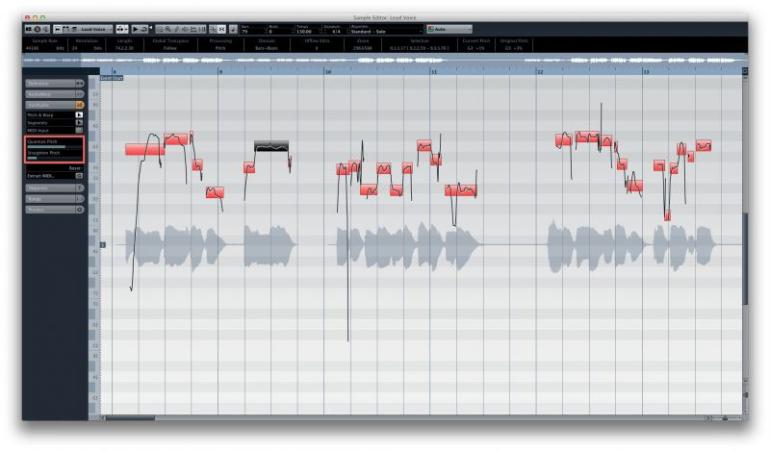Click Reset in VariAudio panel

click(75, 168)
